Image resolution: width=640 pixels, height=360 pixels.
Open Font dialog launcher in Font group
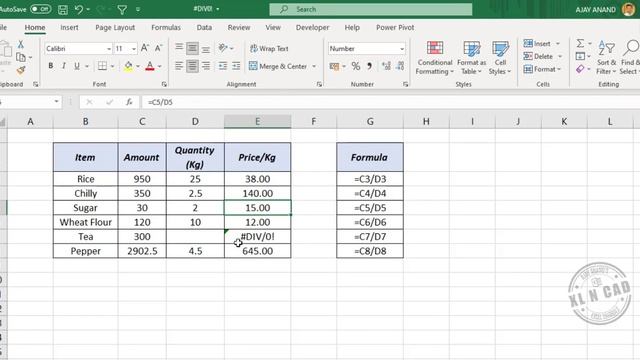(164, 84)
